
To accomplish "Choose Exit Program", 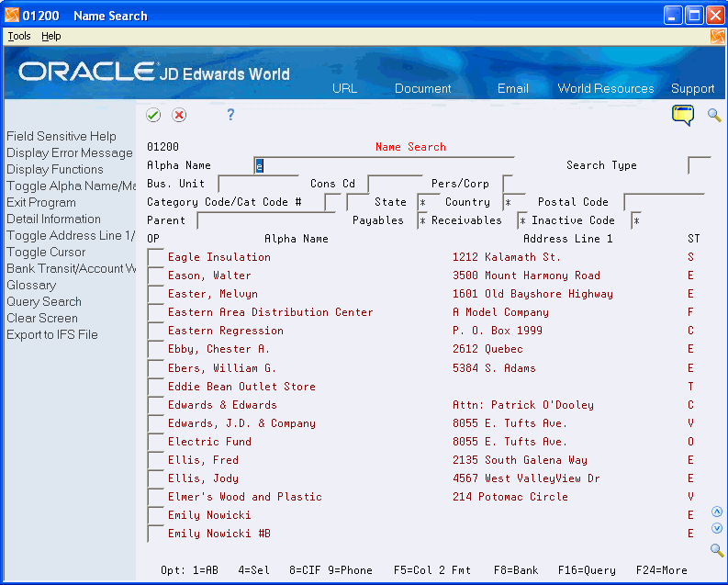I will click(41, 202).
